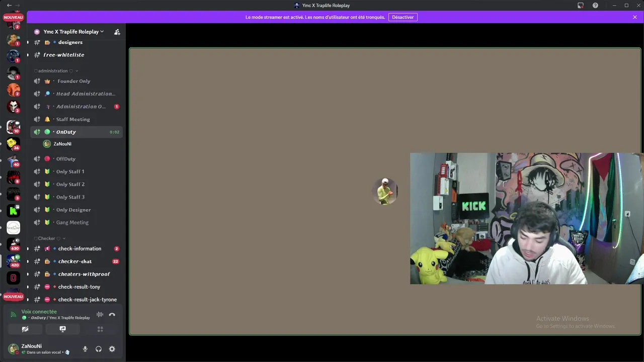The height and width of the screenshot is (362, 644).
Task: Toggle screen sharing in the voice panel
Action: pos(62,329)
